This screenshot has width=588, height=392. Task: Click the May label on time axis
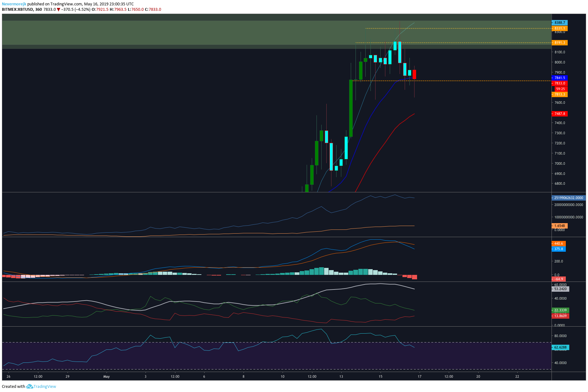(x=107, y=377)
